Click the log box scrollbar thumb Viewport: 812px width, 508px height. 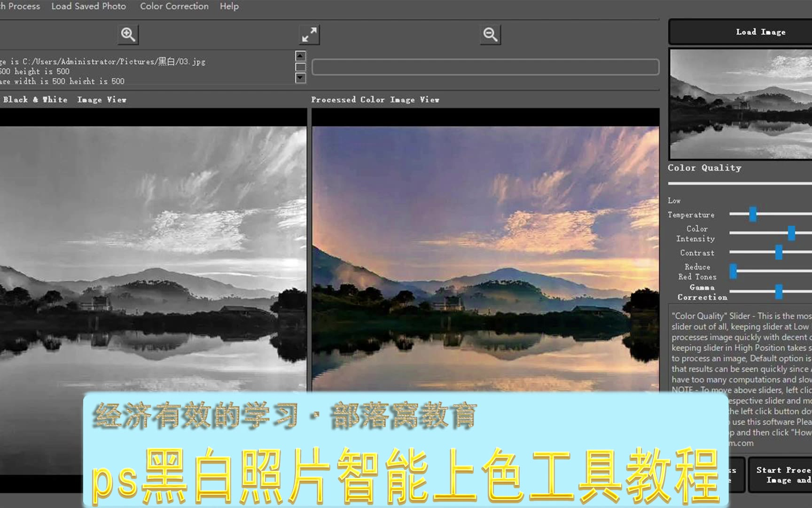click(300, 67)
